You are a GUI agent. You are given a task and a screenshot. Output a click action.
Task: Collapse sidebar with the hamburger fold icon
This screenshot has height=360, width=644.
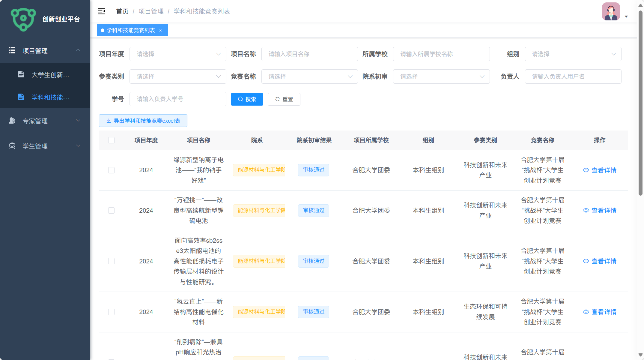(101, 11)
